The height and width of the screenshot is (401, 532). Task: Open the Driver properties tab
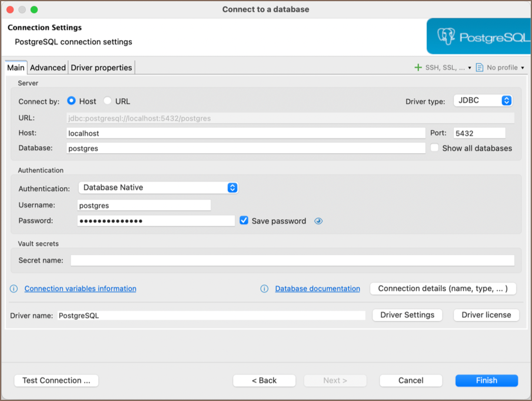coord(101,68)
